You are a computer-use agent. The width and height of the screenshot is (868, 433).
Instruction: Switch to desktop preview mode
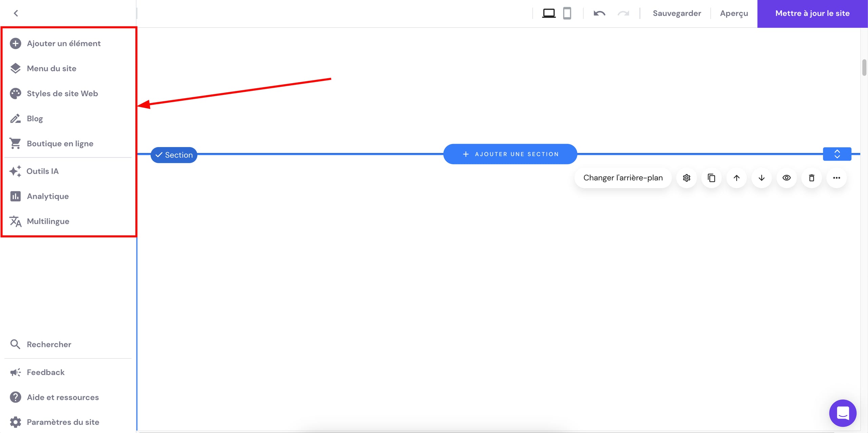549,13
